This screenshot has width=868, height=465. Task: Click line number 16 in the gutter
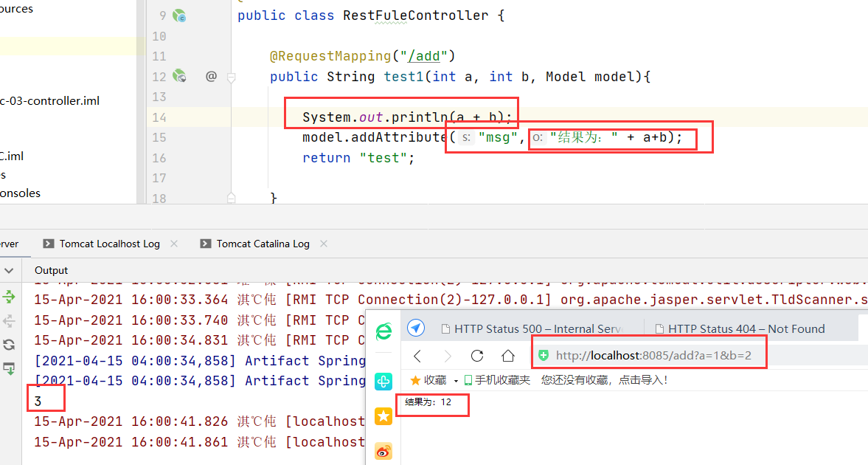159,158
